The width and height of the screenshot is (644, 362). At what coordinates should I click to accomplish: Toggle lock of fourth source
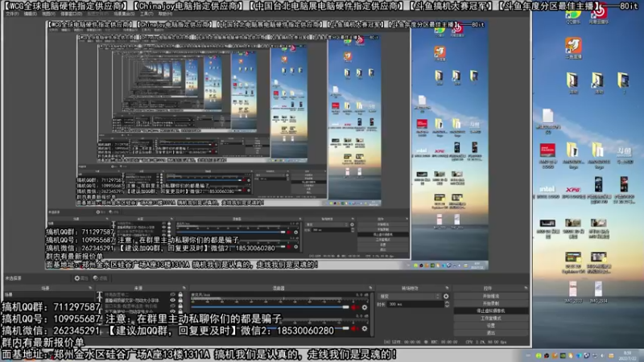pos(180,311)
